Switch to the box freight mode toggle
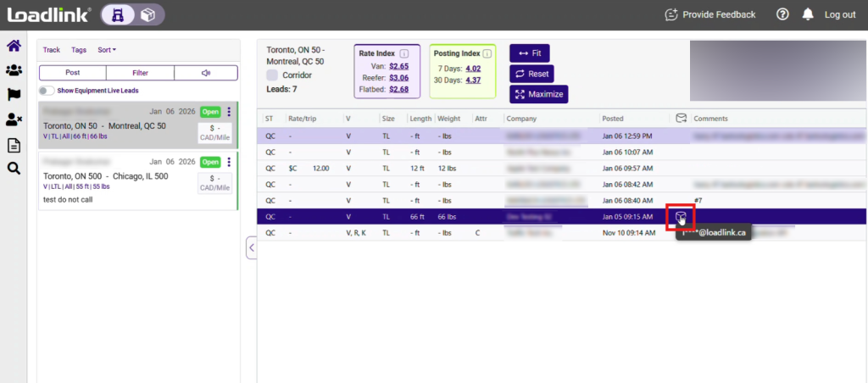This screenshot has height=383, width=868. 148,14
